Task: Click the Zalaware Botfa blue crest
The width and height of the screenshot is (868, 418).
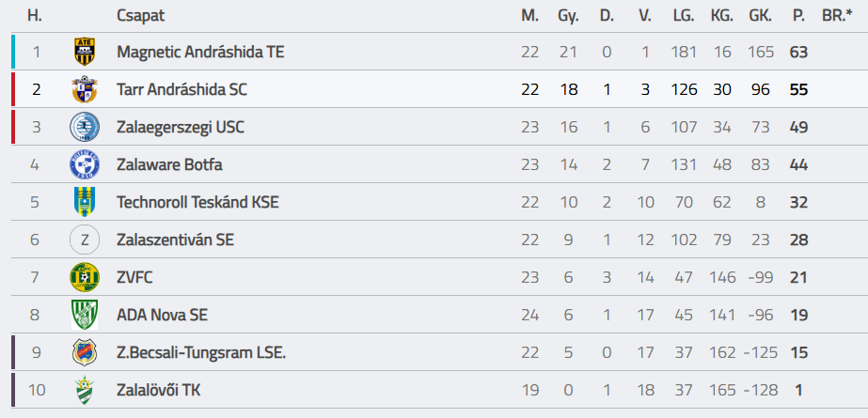Action: pos(85,164)
